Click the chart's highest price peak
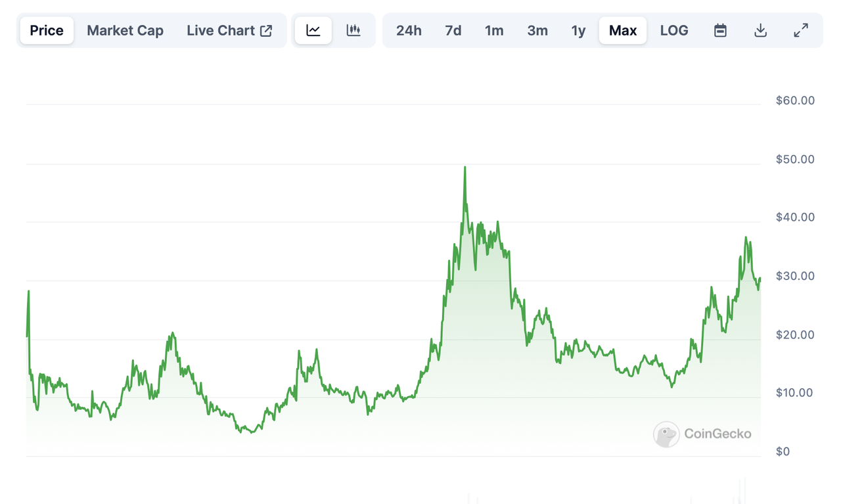841x504 pixels. pos(465,166)
